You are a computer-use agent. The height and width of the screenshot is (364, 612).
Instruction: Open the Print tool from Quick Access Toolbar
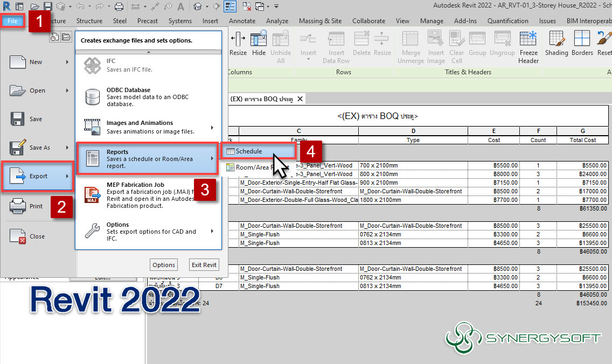coord(119,6)
